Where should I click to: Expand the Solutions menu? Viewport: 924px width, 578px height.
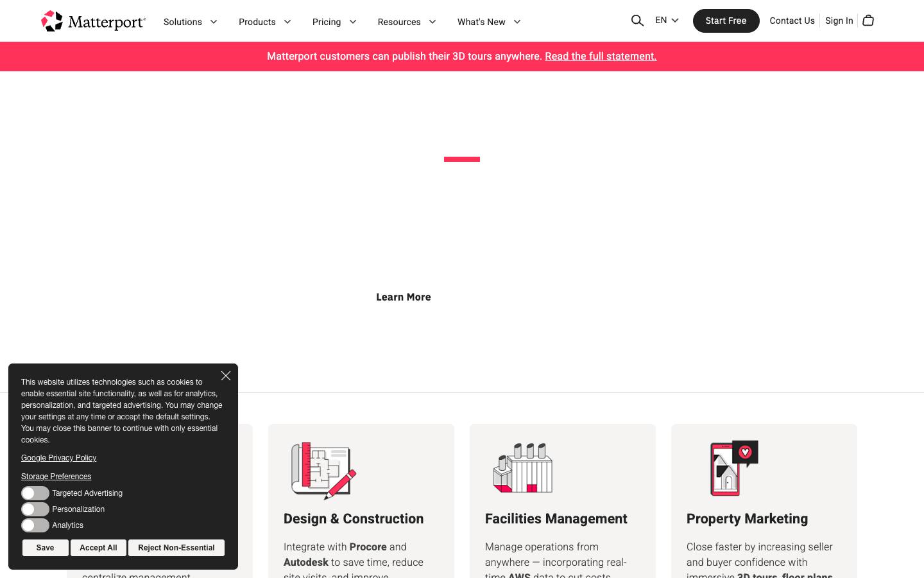pyautogui.click(x=191, y=22)
